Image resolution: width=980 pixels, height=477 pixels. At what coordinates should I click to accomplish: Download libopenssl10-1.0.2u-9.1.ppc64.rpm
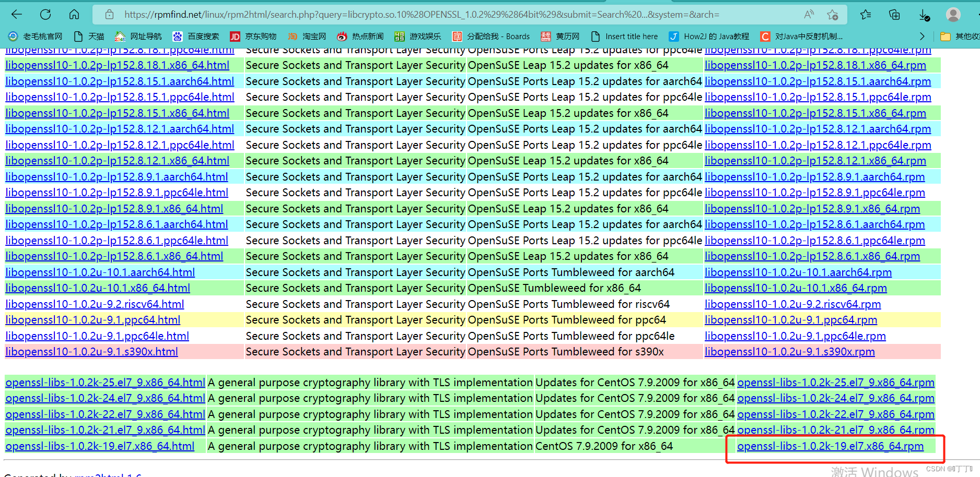click(x=791, y=320)
